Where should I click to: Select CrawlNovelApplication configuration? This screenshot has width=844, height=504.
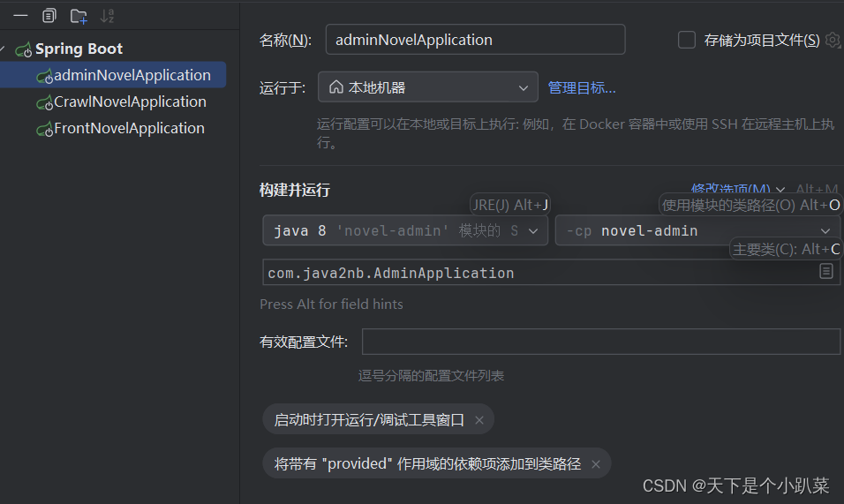(x=130, y=102)
